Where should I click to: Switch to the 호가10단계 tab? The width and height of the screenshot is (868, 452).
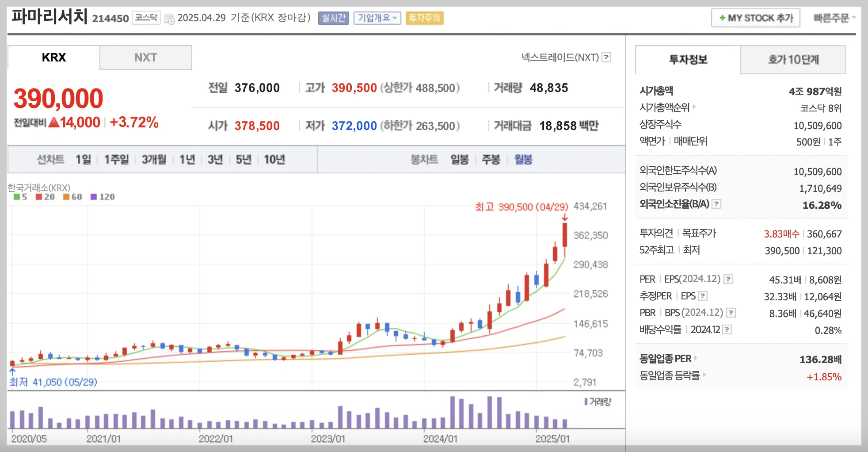click(x=793, y=59)
